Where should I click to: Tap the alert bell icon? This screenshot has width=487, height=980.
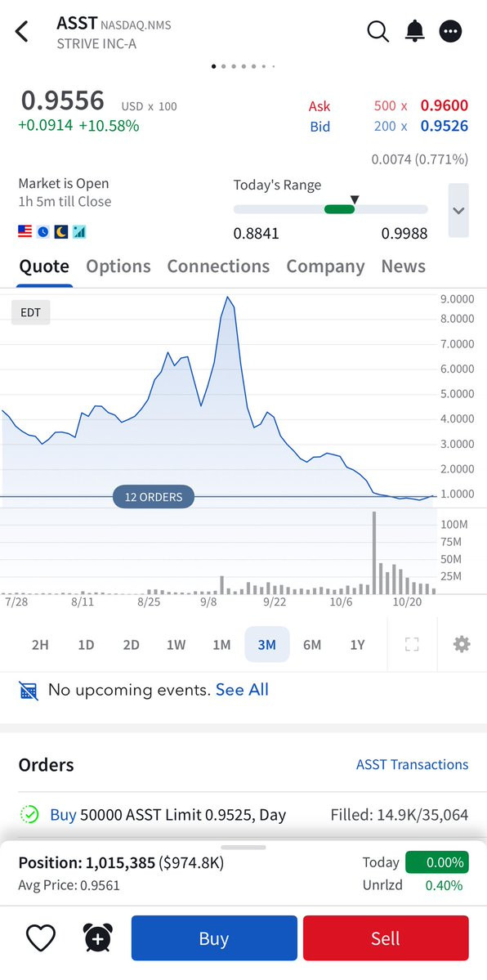click(x=414, y=30)
